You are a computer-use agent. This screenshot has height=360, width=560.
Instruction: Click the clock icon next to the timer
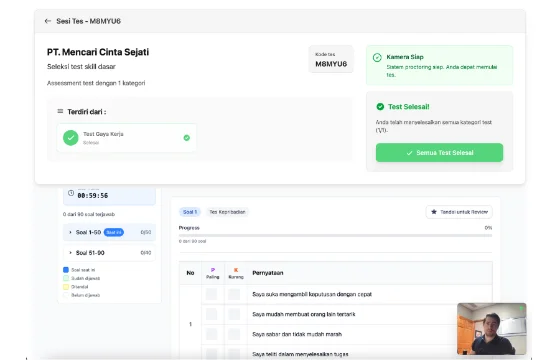[x=71, y=193]
